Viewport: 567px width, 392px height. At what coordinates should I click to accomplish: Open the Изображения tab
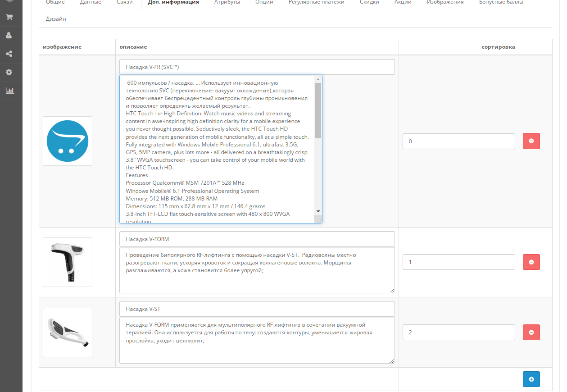[445, 2]
